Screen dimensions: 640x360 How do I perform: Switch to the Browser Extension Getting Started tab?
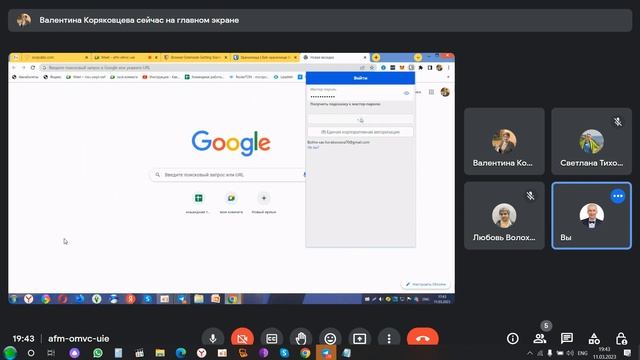point(196,58)
